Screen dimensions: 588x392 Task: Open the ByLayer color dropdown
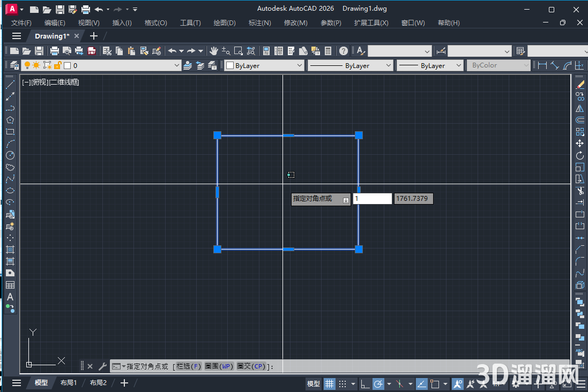[x=300, y=65]
